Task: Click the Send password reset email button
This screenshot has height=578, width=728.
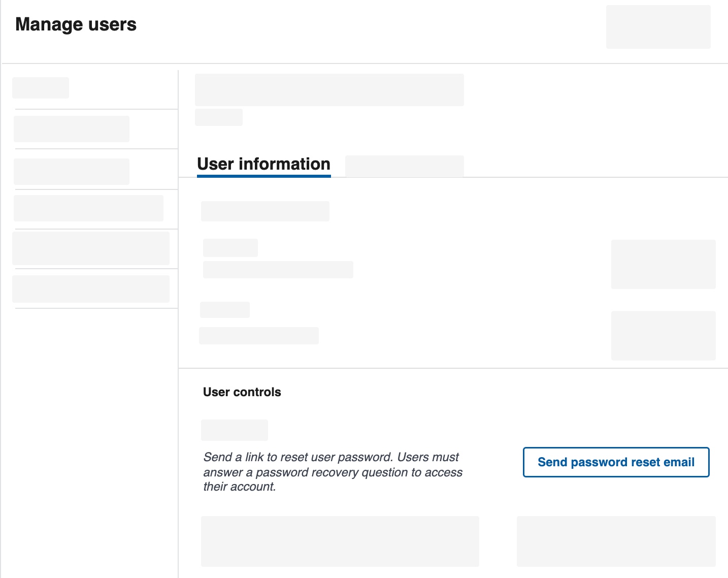Action: tap(616, 462)
